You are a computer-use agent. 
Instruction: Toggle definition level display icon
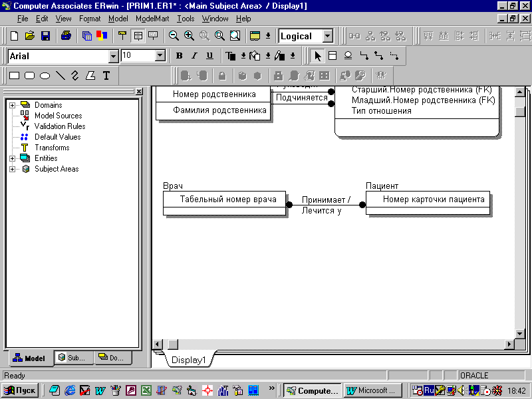coord(153,36)
